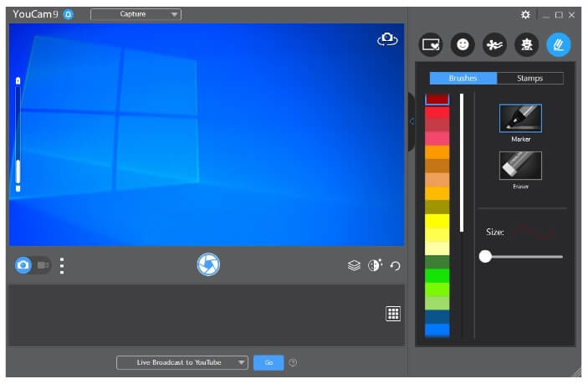Pick the bright orange color swatch
The width and height of the screenshot is (588, 384).
click(437, 152)
